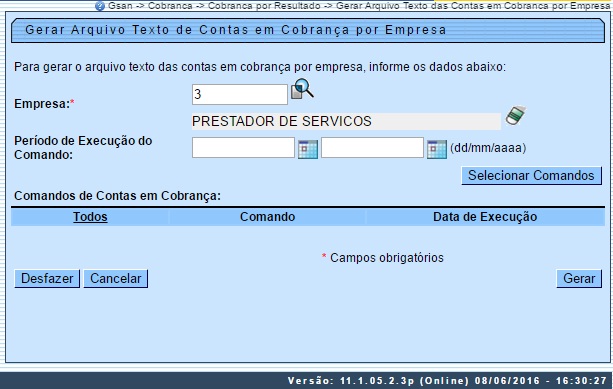
Task: Click the Comando column header
Action: (267, 217)
